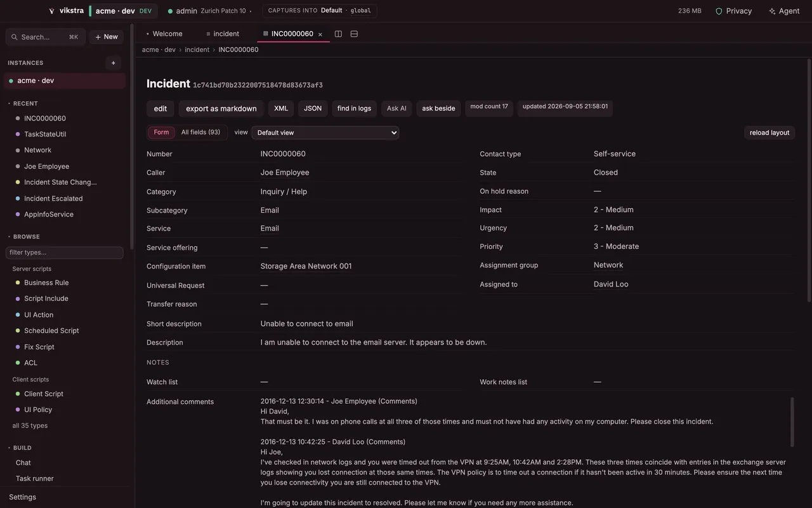Collapse the Recent section
The image size is (812, 508).
coord(23,104)
